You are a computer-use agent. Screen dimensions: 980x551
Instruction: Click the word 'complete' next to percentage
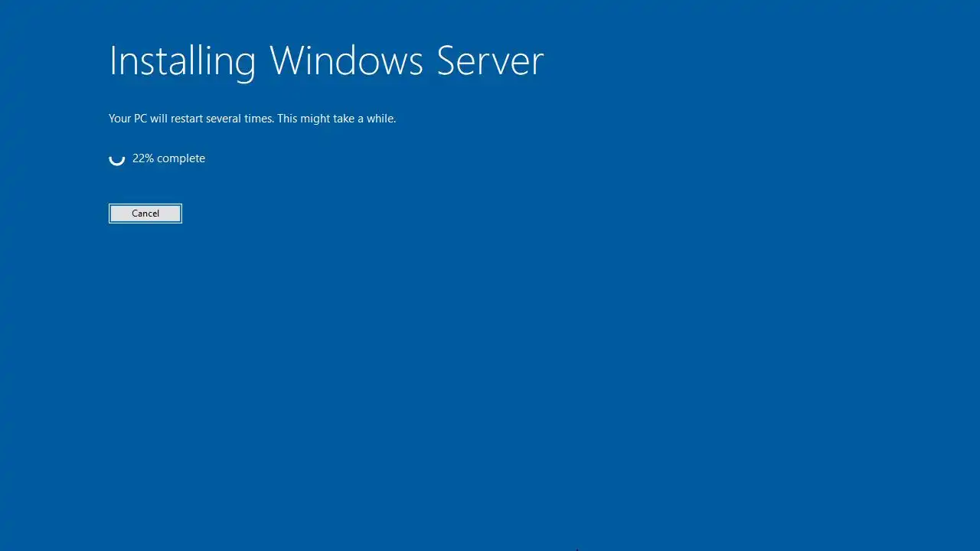click(x=181, y=158)
